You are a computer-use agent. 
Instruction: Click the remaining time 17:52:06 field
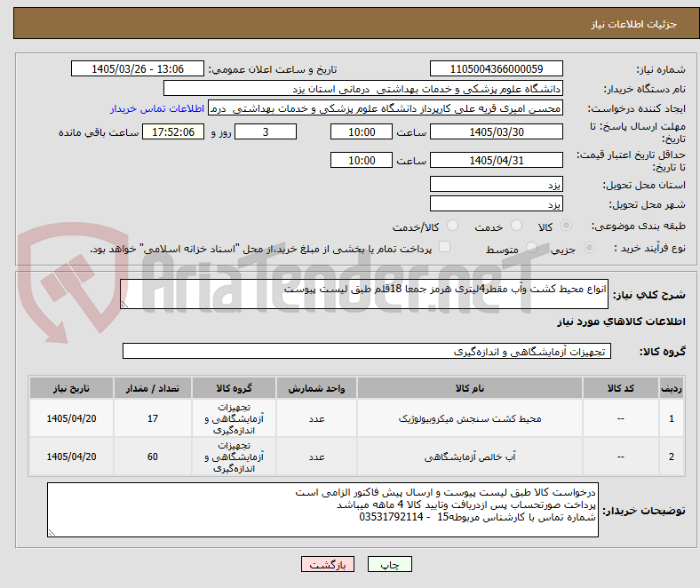173,131
